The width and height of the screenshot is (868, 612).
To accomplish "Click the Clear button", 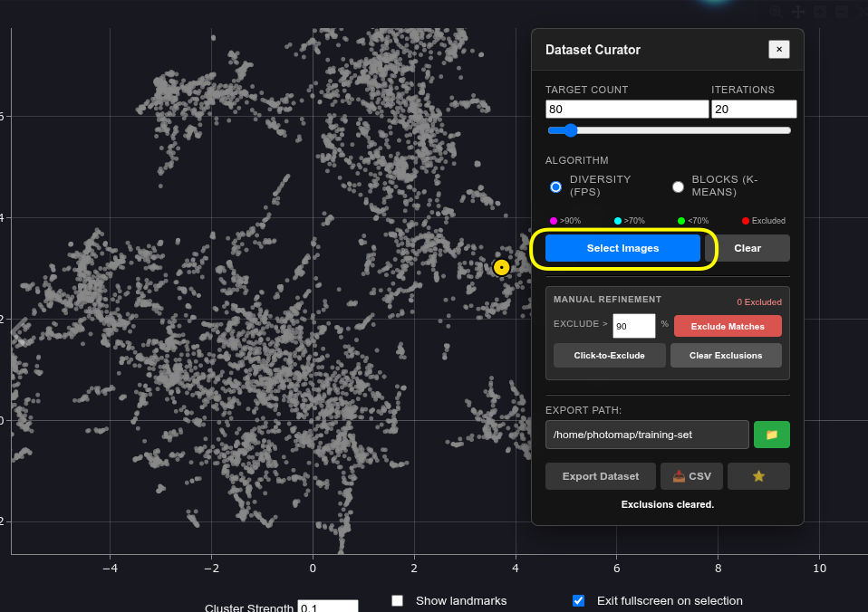I will (x=747, y=248).
